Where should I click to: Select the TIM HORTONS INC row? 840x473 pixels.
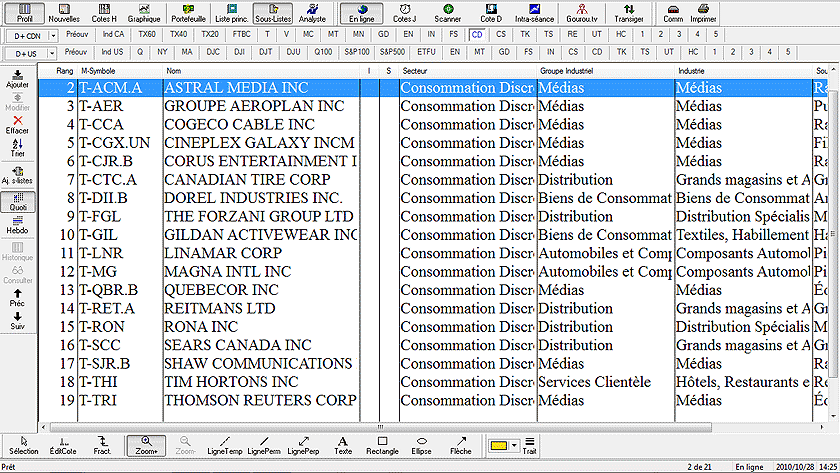pos(434,382)
